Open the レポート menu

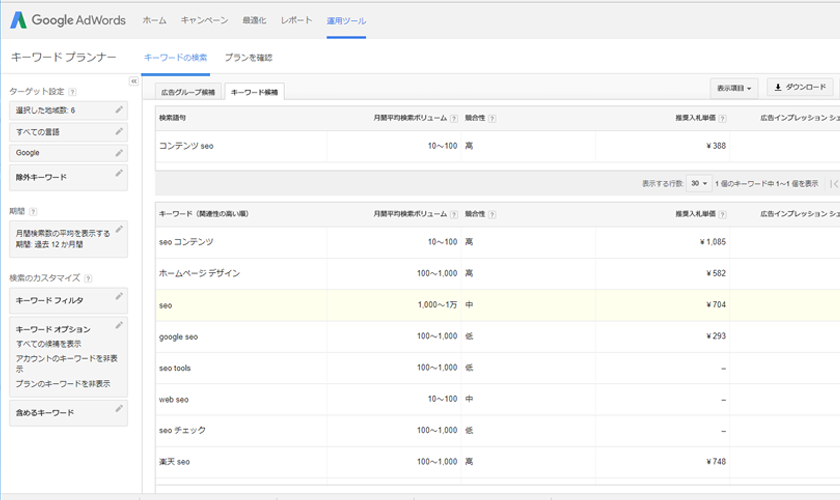[296, 20]
